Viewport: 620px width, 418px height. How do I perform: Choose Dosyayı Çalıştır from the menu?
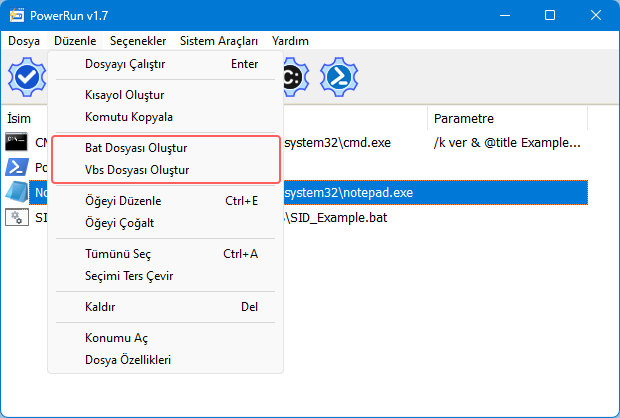(165, 64)
